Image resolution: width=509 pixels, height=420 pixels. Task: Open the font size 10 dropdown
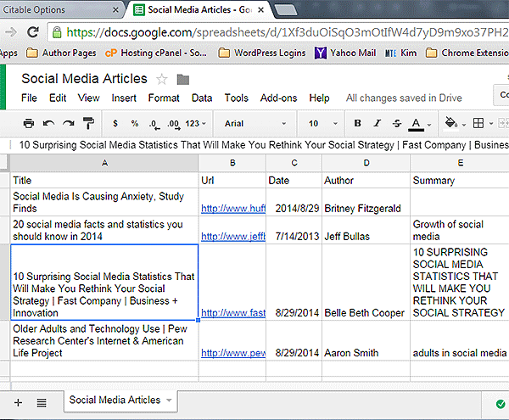(x=322, y=124)
